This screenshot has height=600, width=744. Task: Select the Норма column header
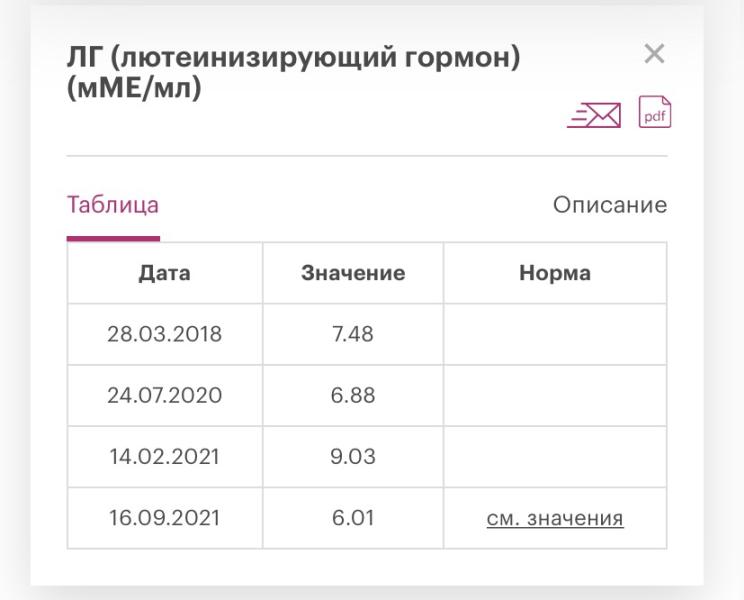tap(555, 273)
